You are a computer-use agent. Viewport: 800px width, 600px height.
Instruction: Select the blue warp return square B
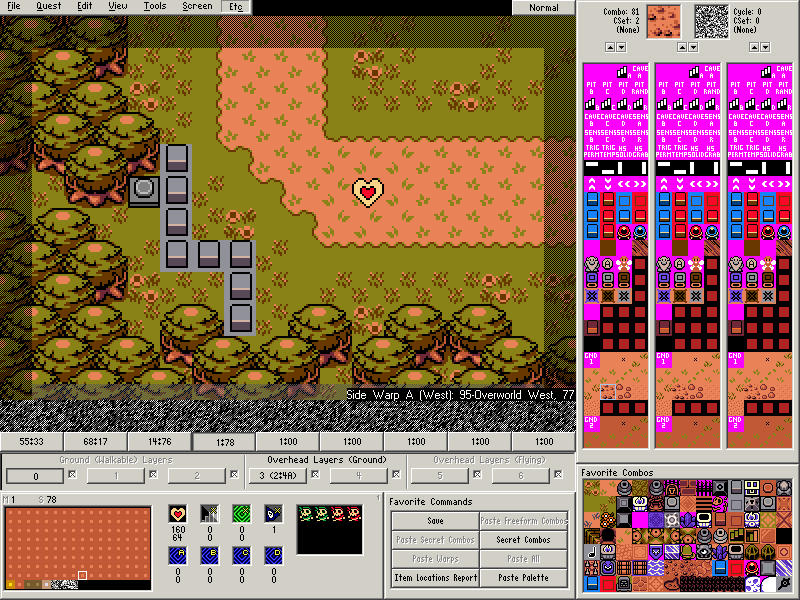(210, 556)
